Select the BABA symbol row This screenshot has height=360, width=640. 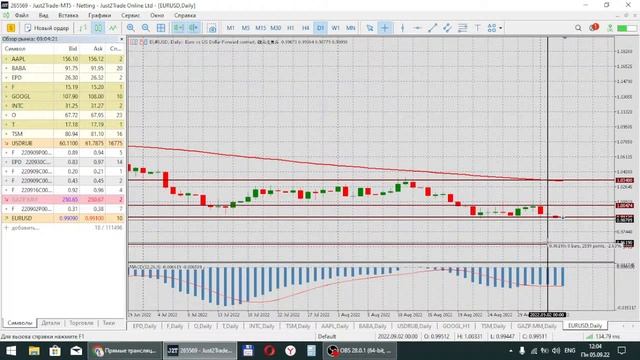63,68
